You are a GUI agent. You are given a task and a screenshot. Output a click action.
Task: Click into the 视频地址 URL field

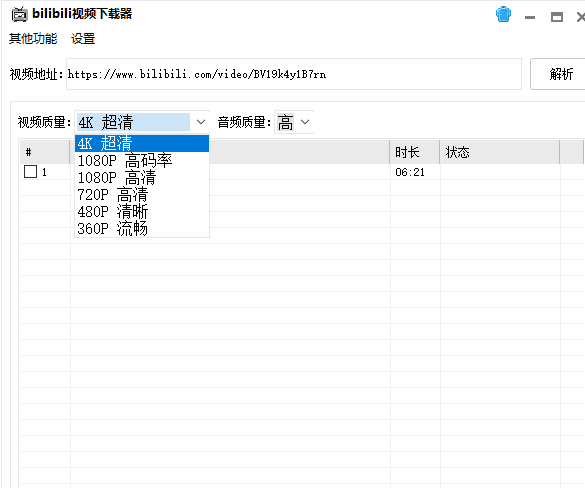pyautogui.click(x=294, y=74)
